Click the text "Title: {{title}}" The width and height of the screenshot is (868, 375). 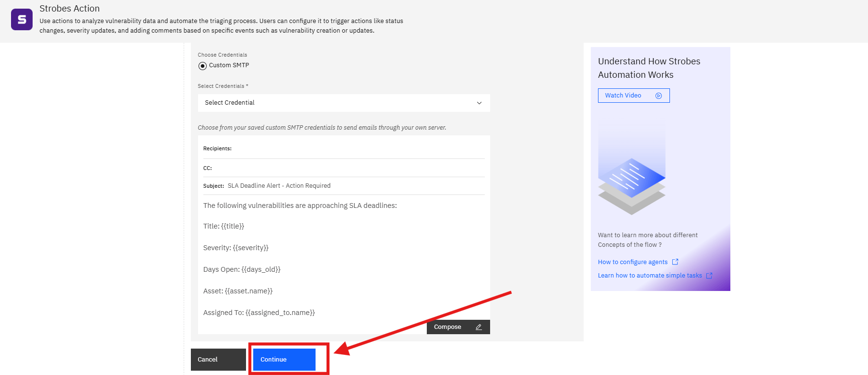tap(223, 226)
